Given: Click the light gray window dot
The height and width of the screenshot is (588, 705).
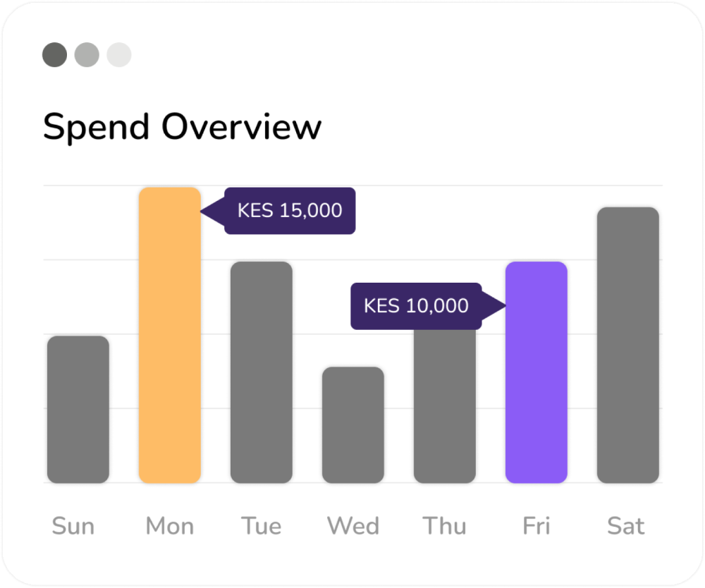Looking at the screenshot, I should pos(119,54).
